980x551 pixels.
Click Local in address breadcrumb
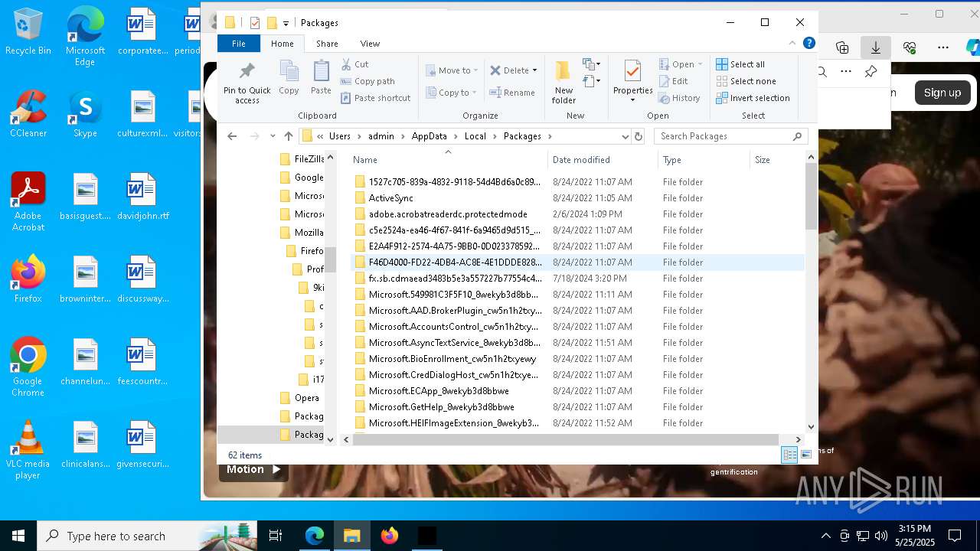coord(475,136)
